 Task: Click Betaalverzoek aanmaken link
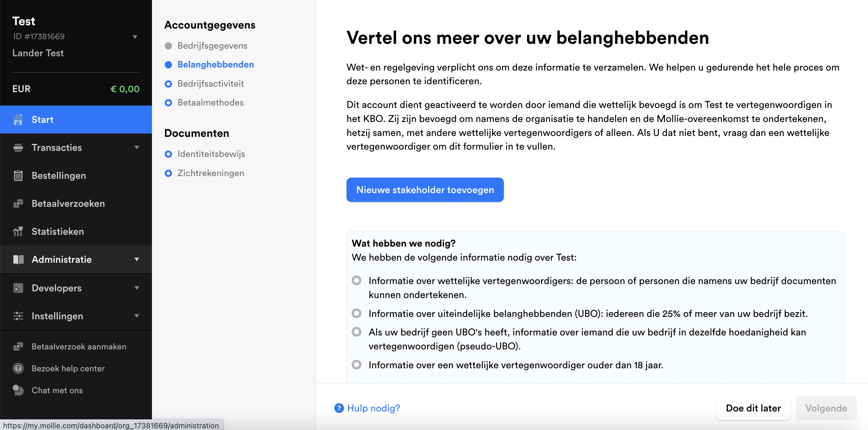pos(79,346)
